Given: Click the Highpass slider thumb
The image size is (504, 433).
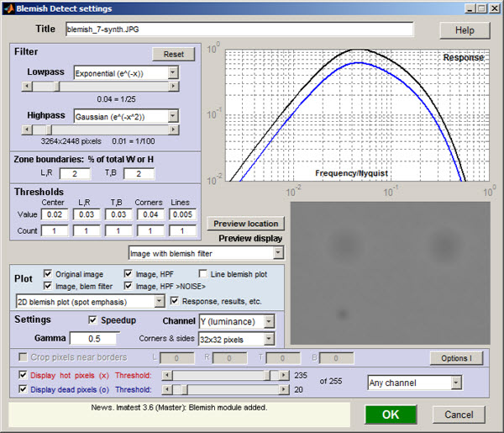Looking at the screenshot, I should [x=49, y=129].
